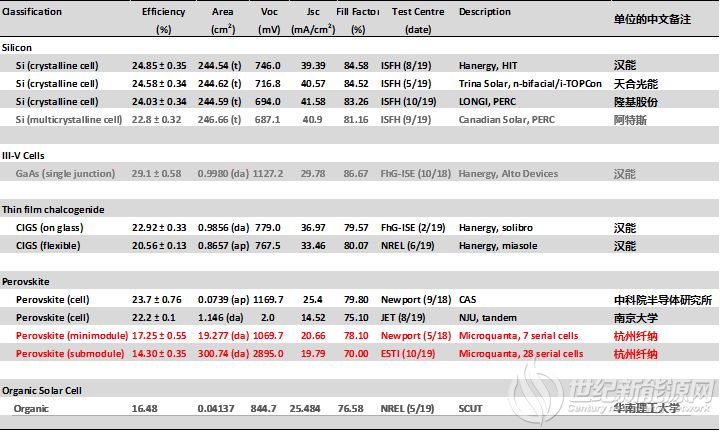Select the Chinese note '中科院半导体研究所'
Viewport: 720px width, 432px height.
663,300
